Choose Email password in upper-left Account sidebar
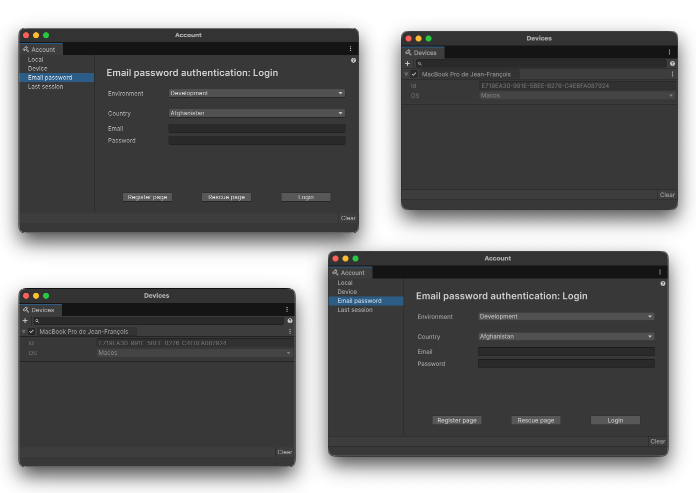 56,78
